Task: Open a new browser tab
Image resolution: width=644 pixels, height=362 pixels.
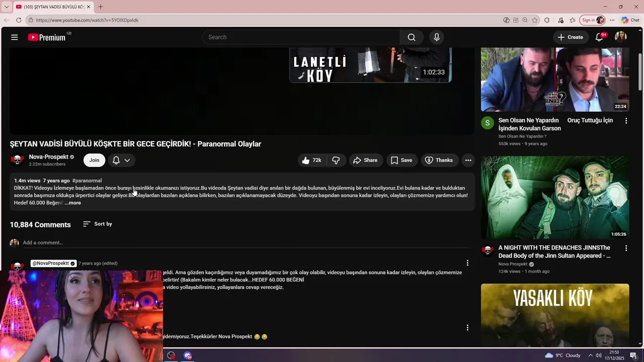Action: [x=101, y=7]
